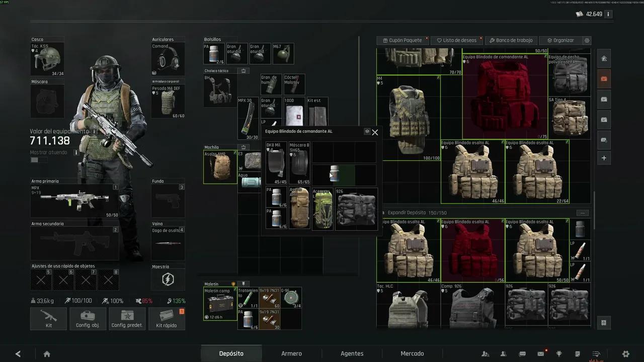Select the G-96 item in Maletín

click(x=291, y=298)
